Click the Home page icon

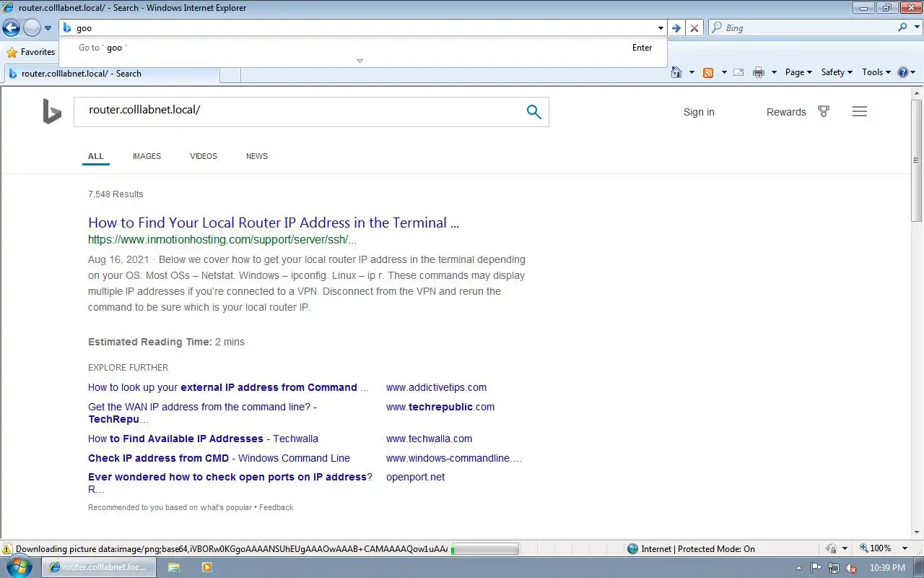click(x=676, y=72)
